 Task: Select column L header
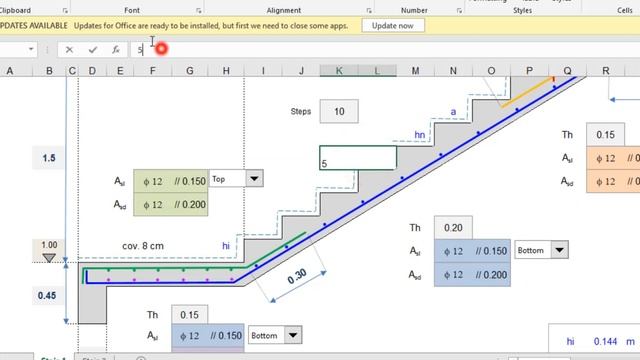(377, 71)
